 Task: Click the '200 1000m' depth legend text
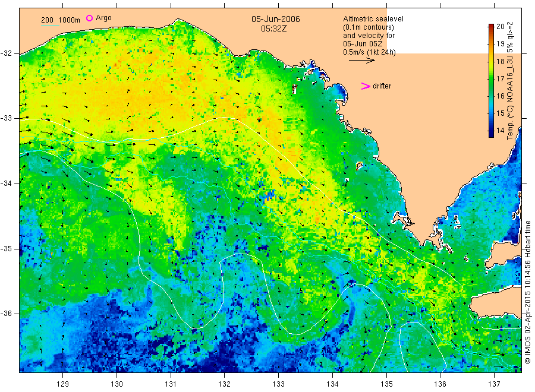click(61, 20)
